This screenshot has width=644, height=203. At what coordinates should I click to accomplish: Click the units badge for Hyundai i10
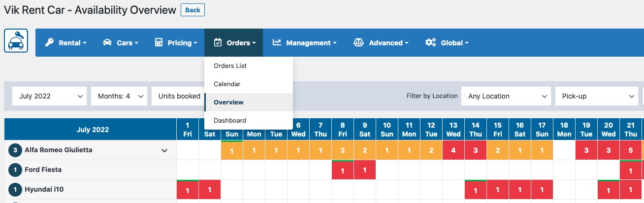(x=15, y=190)
